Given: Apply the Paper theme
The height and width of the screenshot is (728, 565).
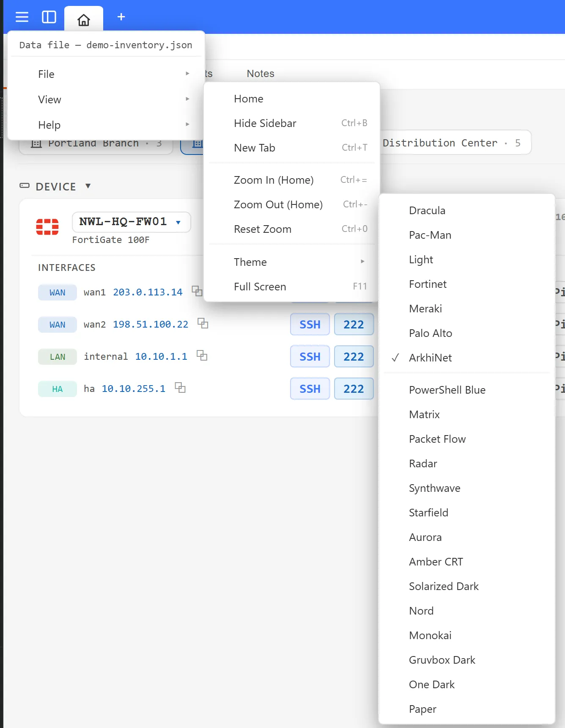Looking at the screenshot, I should (467, 709).
